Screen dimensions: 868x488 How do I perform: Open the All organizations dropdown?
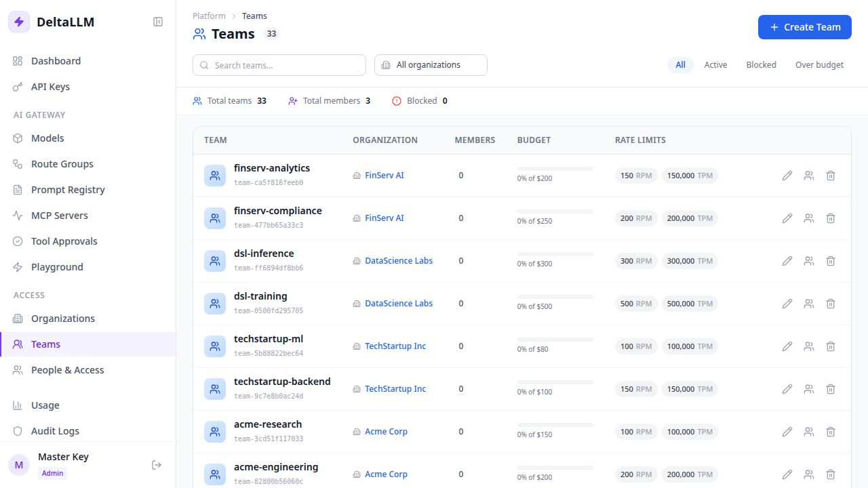coord(431,65)
